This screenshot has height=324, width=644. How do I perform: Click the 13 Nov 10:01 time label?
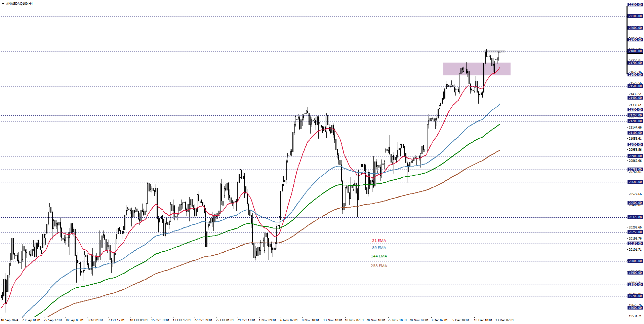pyautogui.click(x=333, y=320)
